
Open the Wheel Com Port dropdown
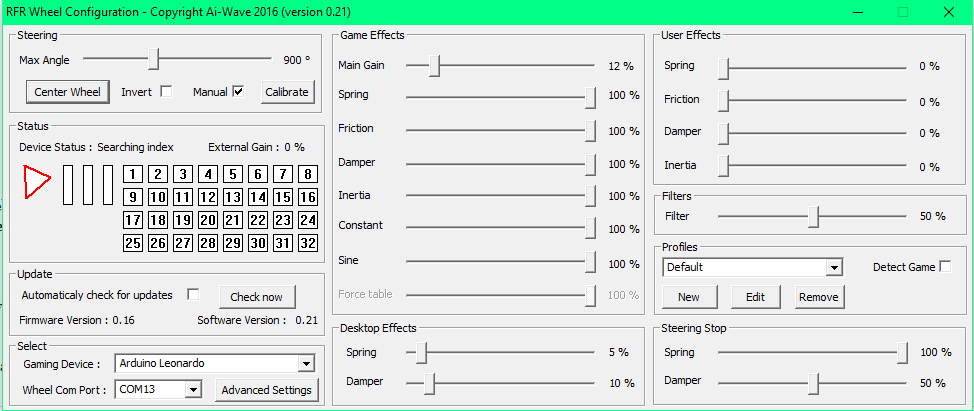(x=193, y=389)
